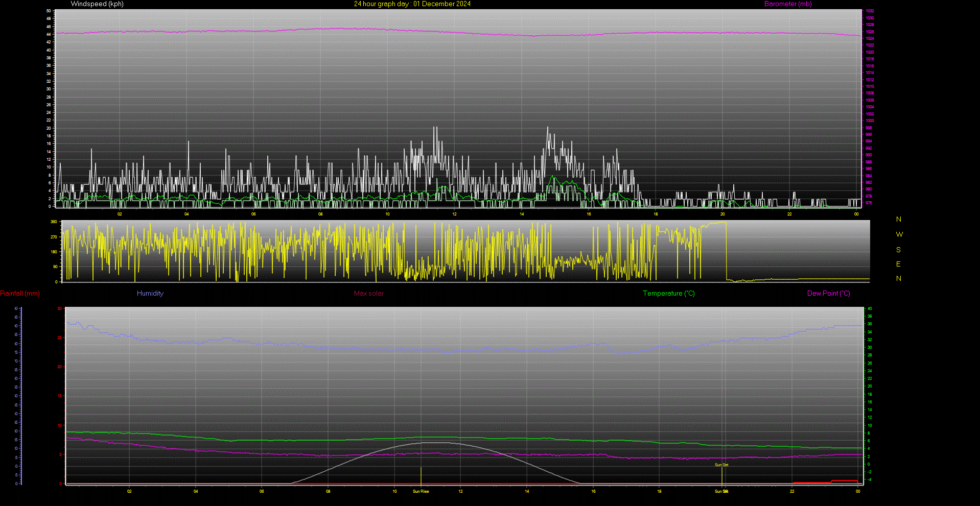The height and width of the screenshot is (506, 980).
Task: Click the 'Barometer (mb)' axis title
Action: [788, 4]
